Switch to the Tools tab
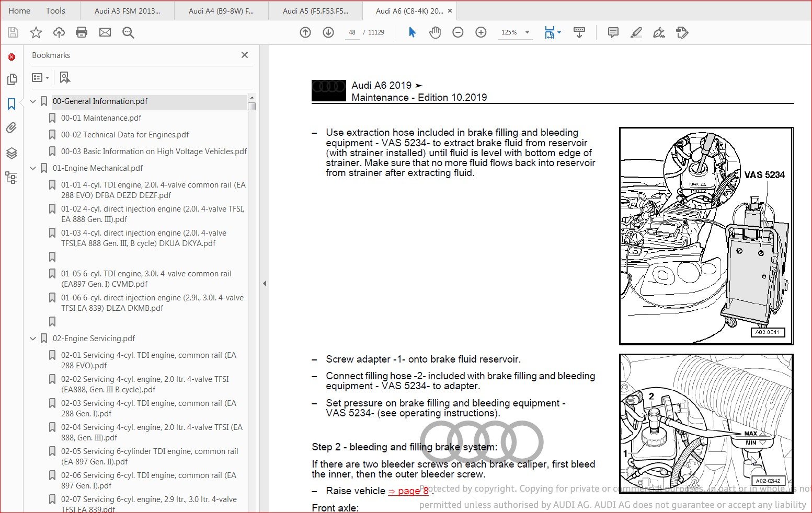Viewport: 812px width, 513px height. (55, 10)
